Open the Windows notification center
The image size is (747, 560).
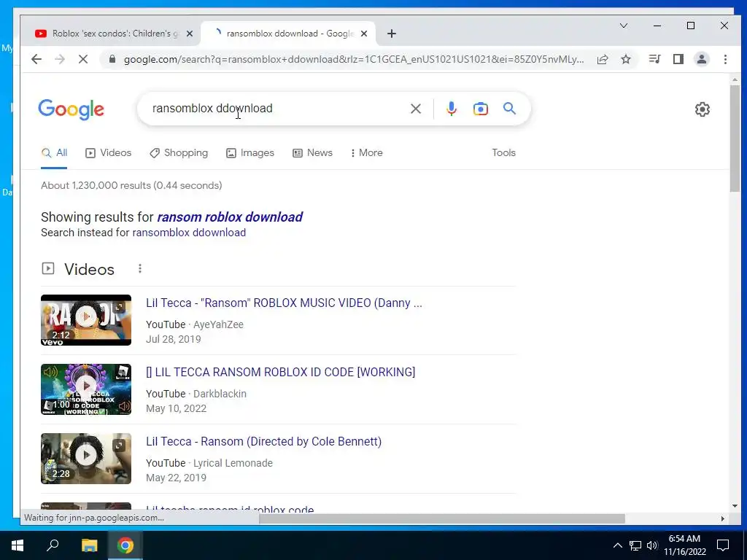tap(723, 545)
